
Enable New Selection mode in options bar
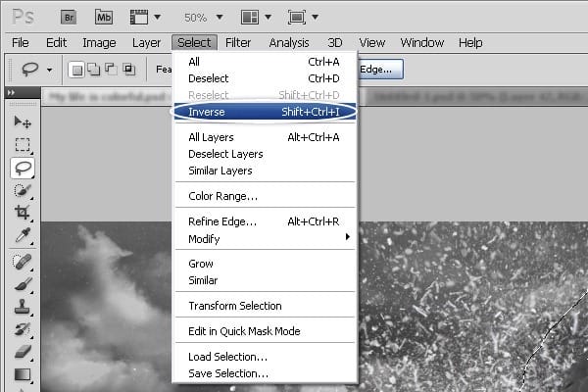coord(77,70)
